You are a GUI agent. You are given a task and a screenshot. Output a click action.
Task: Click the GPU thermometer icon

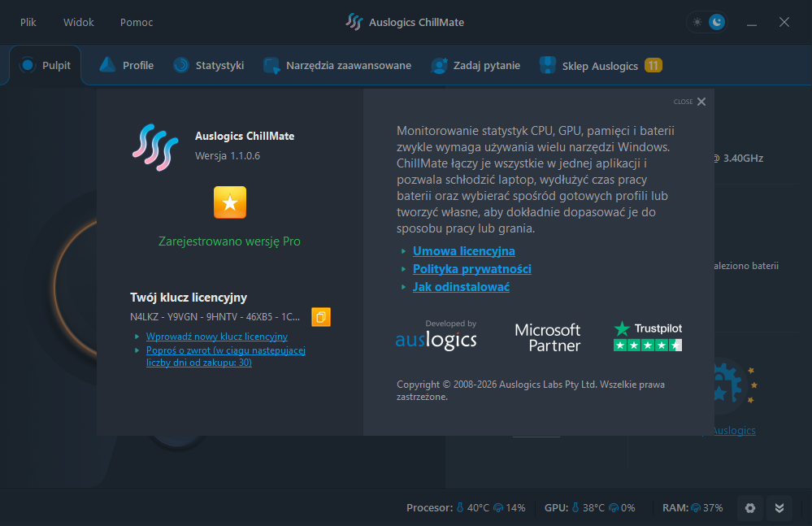pos(575,508)
